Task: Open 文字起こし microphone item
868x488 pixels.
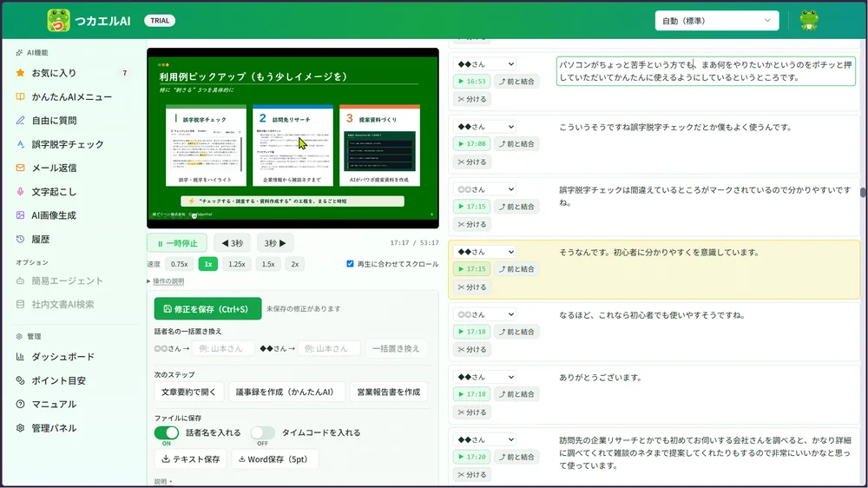Action: pyautogui.click(x=73, y=192)
